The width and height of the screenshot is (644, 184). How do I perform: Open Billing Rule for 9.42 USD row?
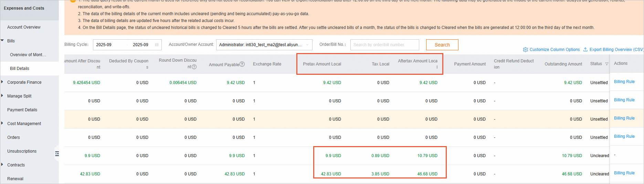click(624, 82)
